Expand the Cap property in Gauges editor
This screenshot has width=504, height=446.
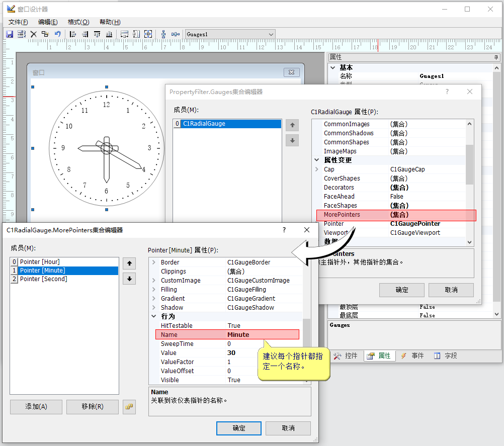(317, 169)
